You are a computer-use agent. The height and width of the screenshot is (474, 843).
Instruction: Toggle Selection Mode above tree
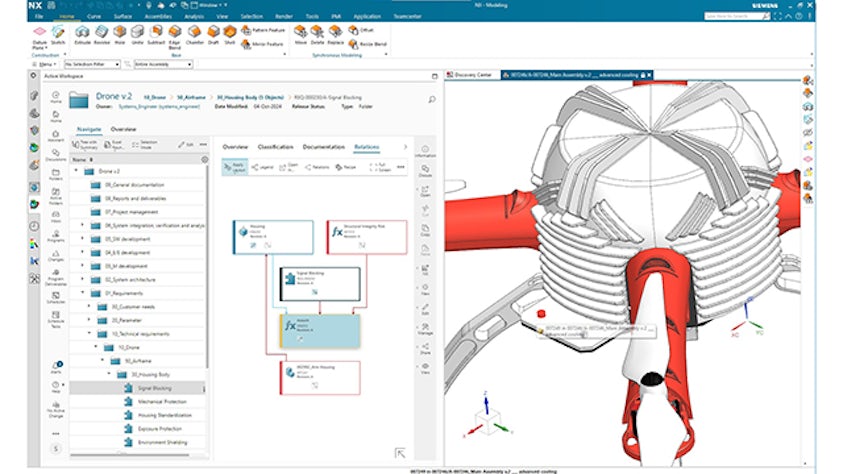[x=145, y=145]
